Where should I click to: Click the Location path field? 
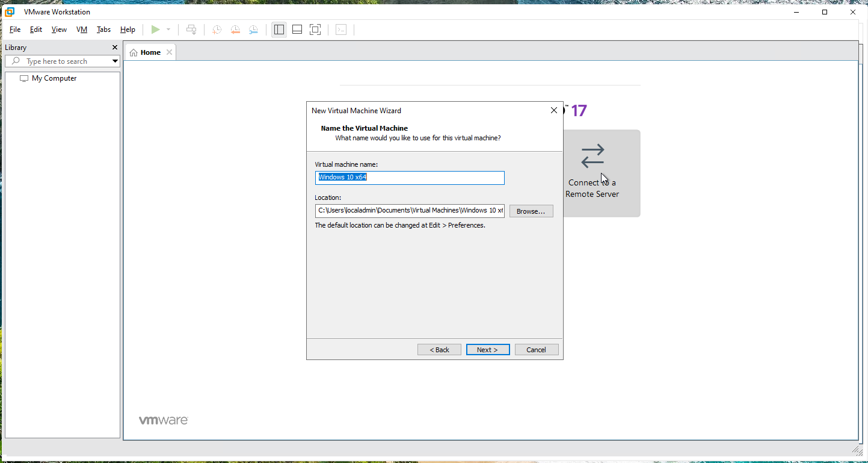pyautogui.click(x=410, y=211)
